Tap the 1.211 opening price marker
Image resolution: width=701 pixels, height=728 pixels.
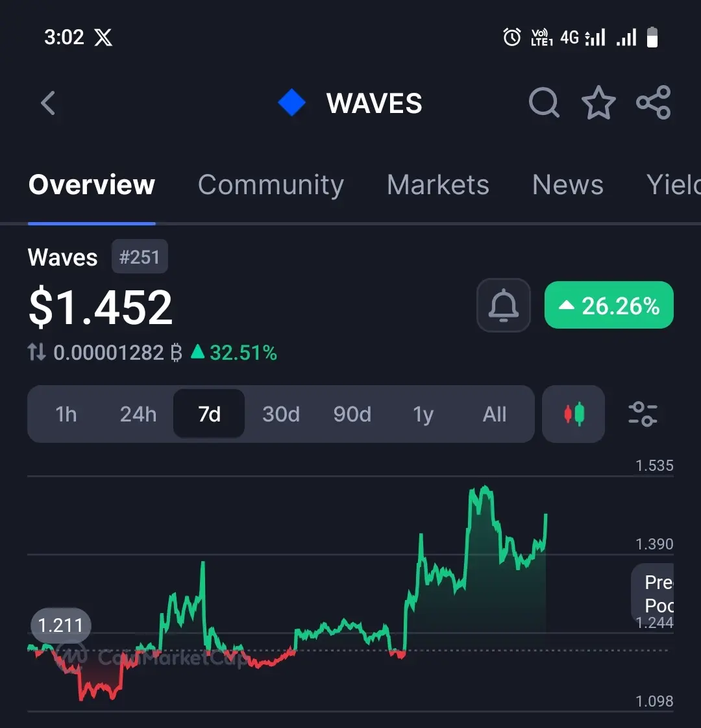(61, 625)
